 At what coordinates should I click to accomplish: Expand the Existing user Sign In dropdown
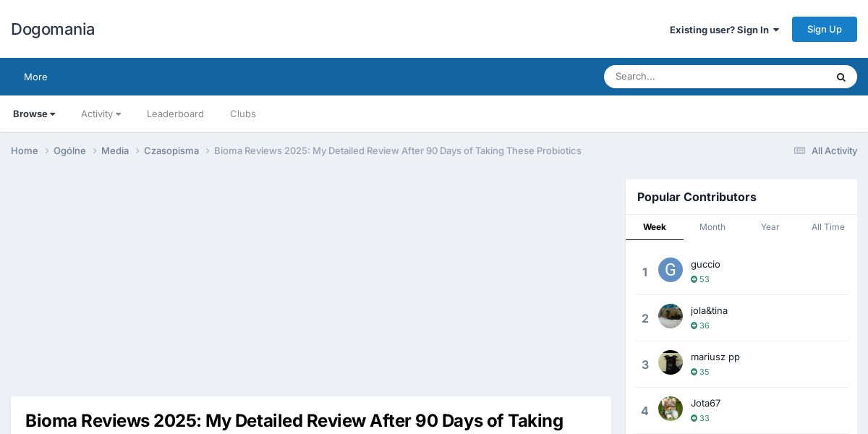724,30
